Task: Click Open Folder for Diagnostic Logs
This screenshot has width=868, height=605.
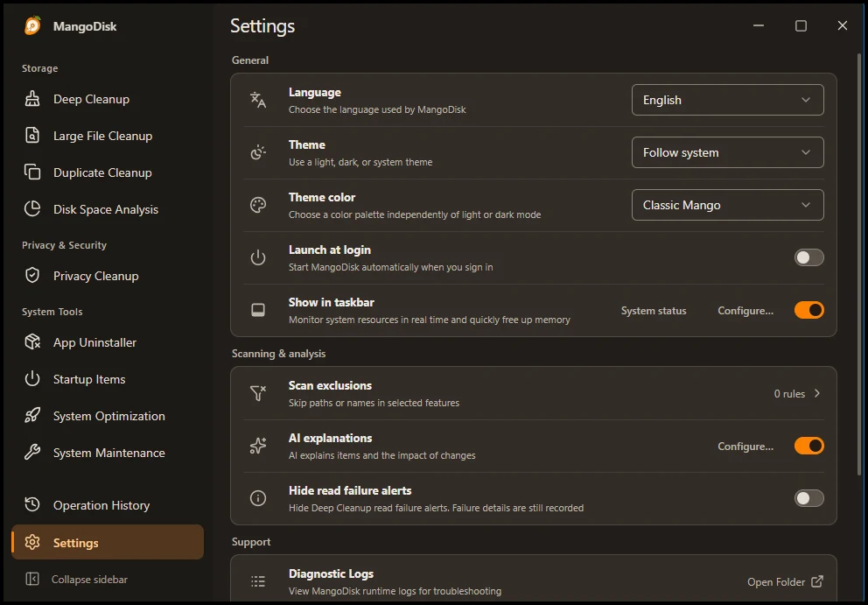Action: tap(785, 581)
